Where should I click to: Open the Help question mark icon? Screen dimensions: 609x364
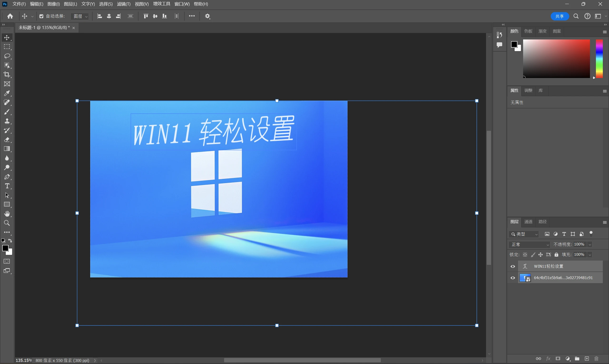tap(587, 16)
